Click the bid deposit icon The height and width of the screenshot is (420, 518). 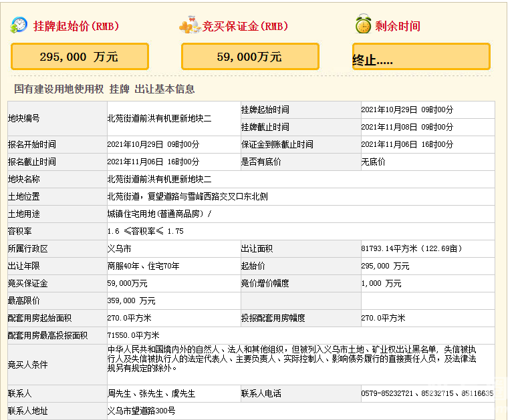pos(189,26)
